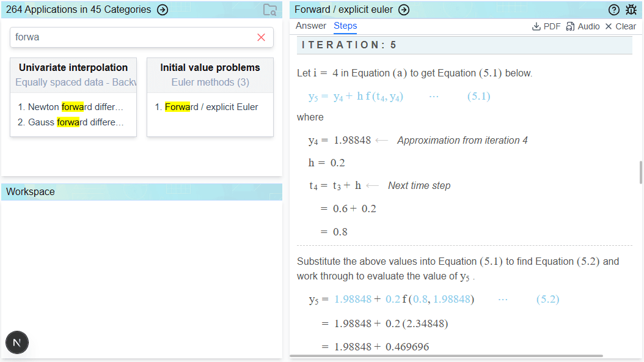Download steps as PDF
This screenshot has width=644, height=362.
pyautogui.click(x=546, y=26)
